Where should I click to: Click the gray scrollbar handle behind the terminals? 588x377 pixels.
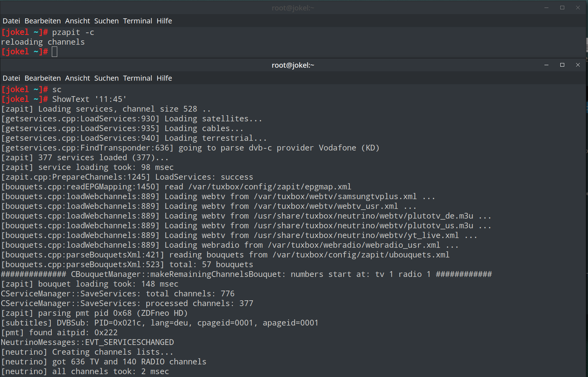click(587, 45)
